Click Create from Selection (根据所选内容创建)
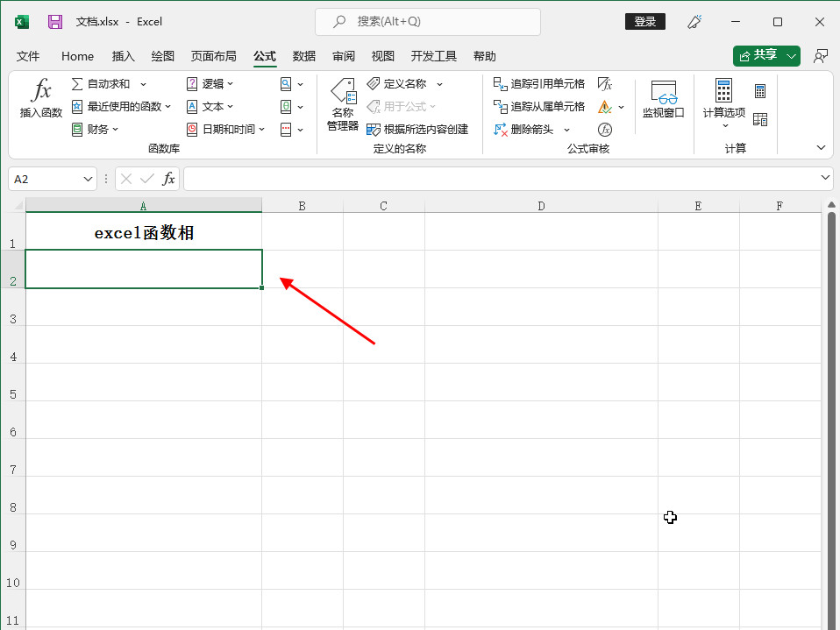Viewport: 840px width, 630px height. point(417,129)
